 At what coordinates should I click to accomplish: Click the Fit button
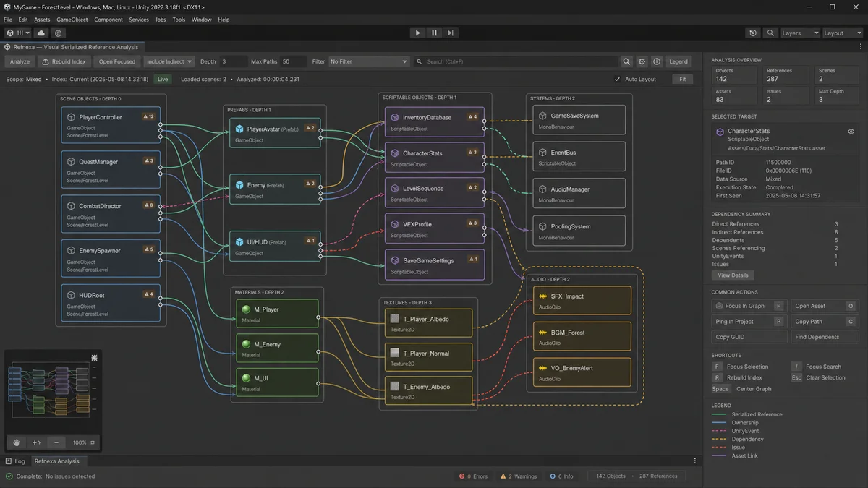[x=682, y=79]
